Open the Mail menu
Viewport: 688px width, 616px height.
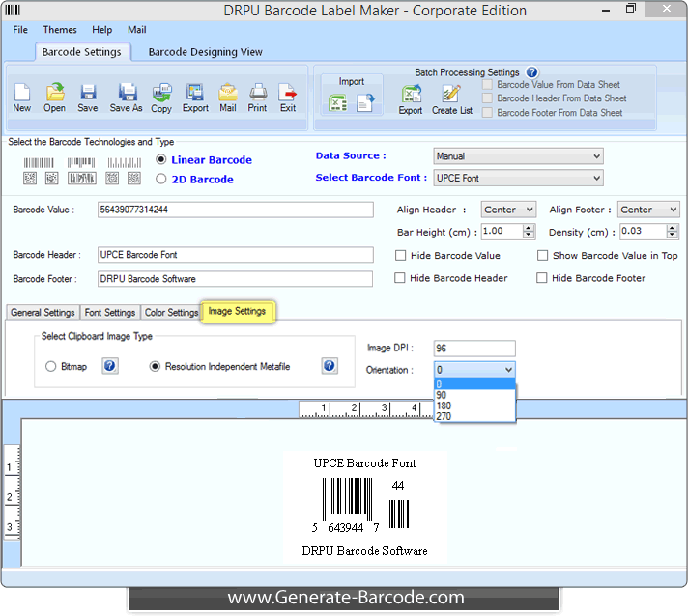137,30
